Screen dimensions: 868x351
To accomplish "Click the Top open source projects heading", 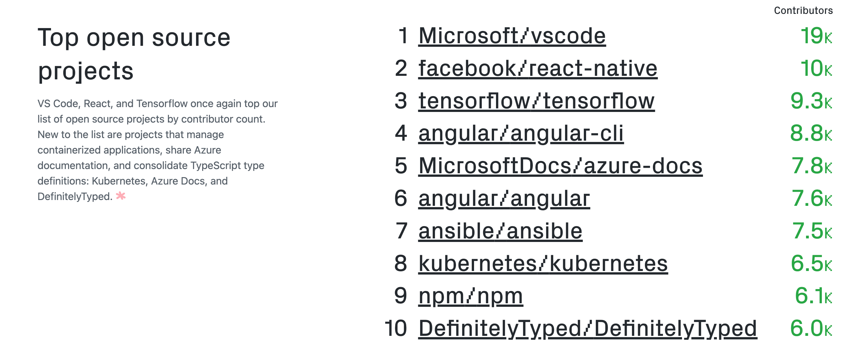I will pyautogui.click(x=134, y=54).
